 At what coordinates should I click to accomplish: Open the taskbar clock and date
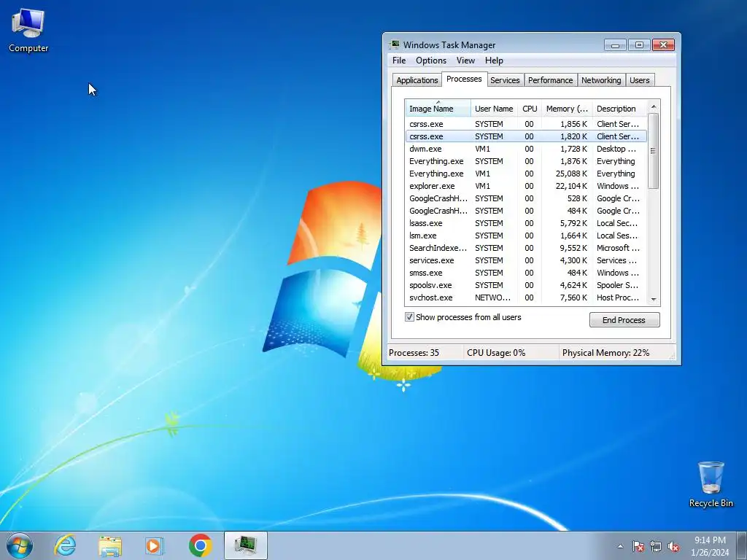(x=710, y=546)
